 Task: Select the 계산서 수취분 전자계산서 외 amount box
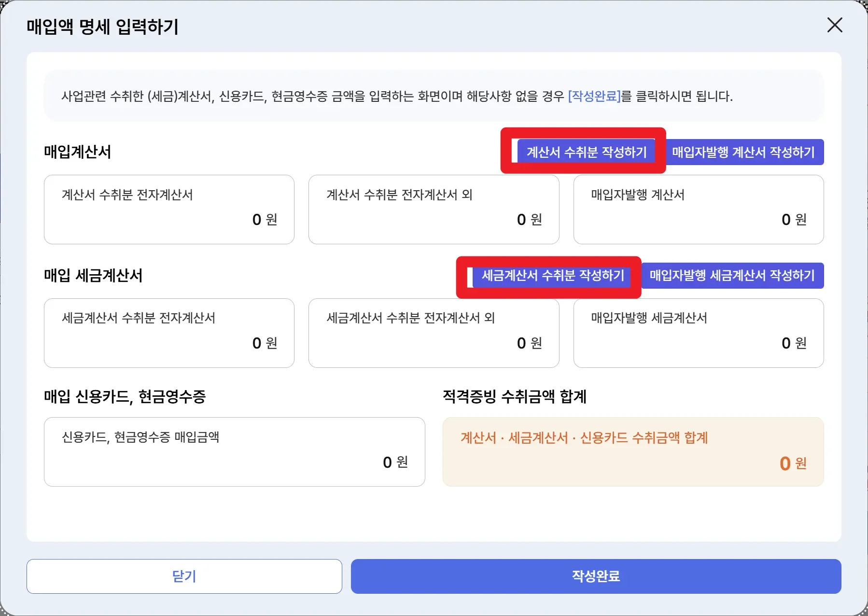[x=434, y=210]
